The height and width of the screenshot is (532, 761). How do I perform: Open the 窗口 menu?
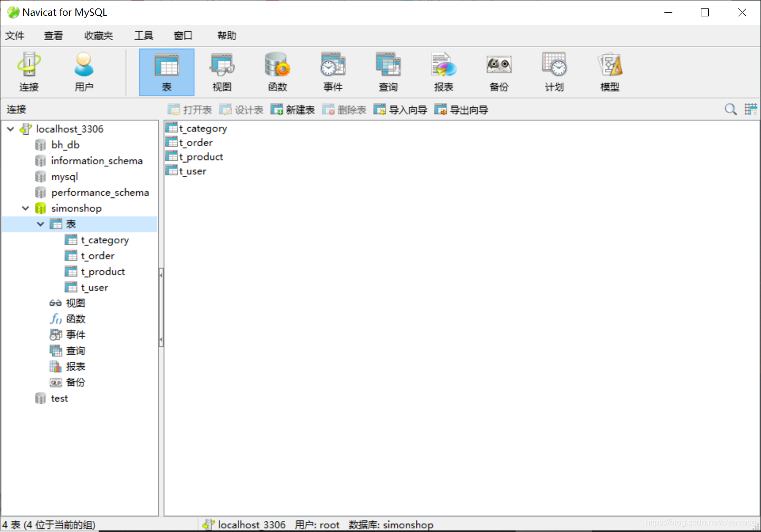pyautogui.click(x=183, y=35)
